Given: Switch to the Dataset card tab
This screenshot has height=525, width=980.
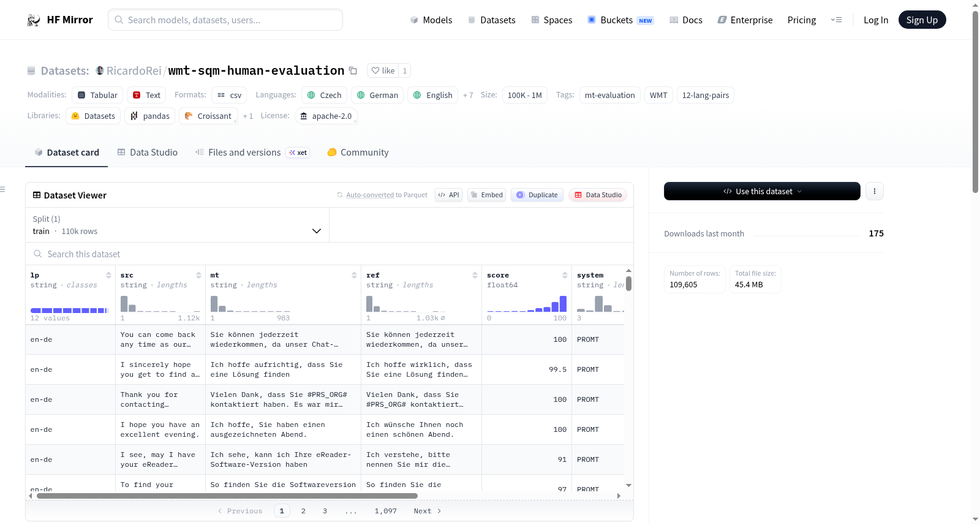Looking at the screenshot, I should tap(66, 153).
